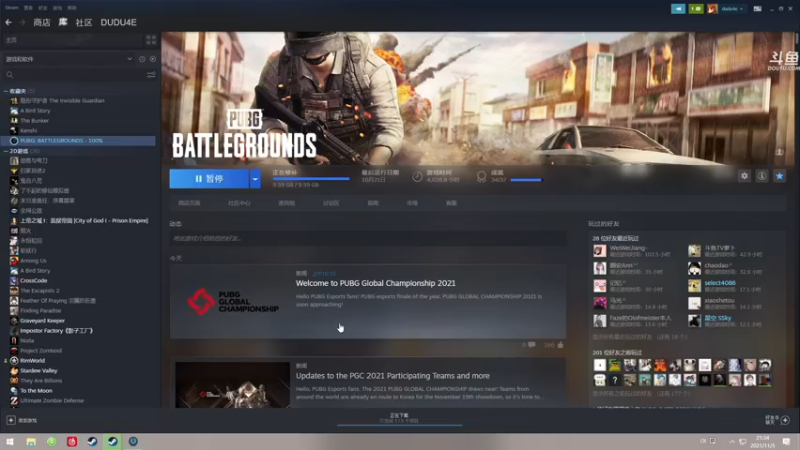The width and height of the screenshot is (800, 450).
Task: Select To the Moon in library
Action: pos(36,391)
